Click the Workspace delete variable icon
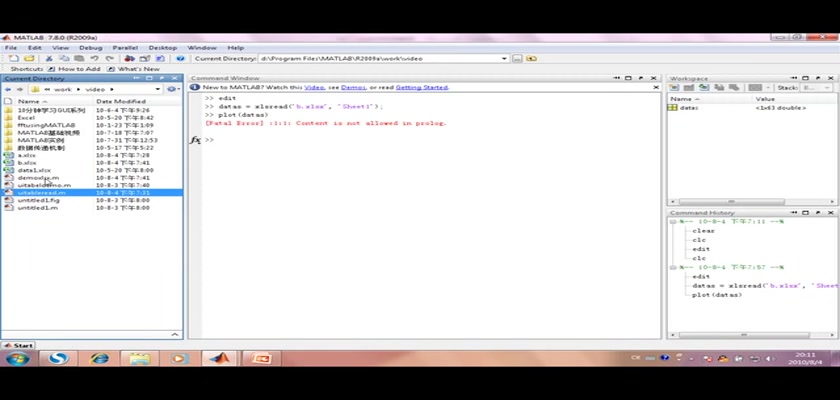 pos(734,87)
